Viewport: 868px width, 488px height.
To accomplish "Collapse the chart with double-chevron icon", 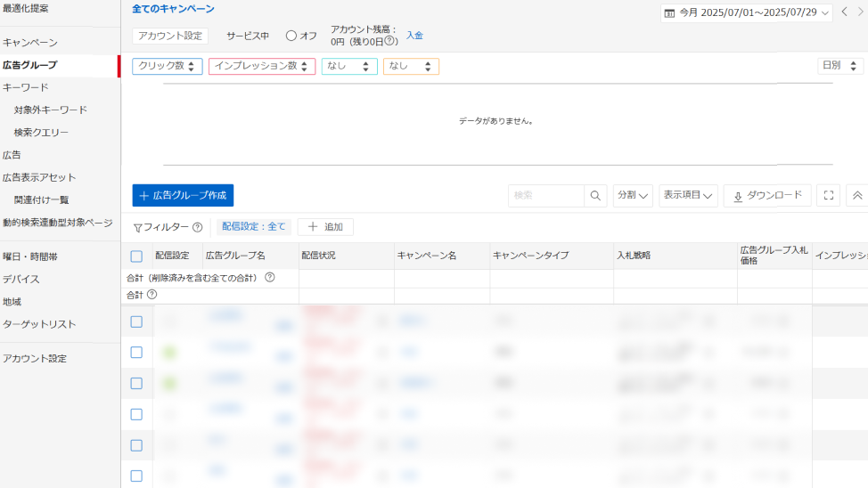I will pyautogui.click(x=857, y=195).
